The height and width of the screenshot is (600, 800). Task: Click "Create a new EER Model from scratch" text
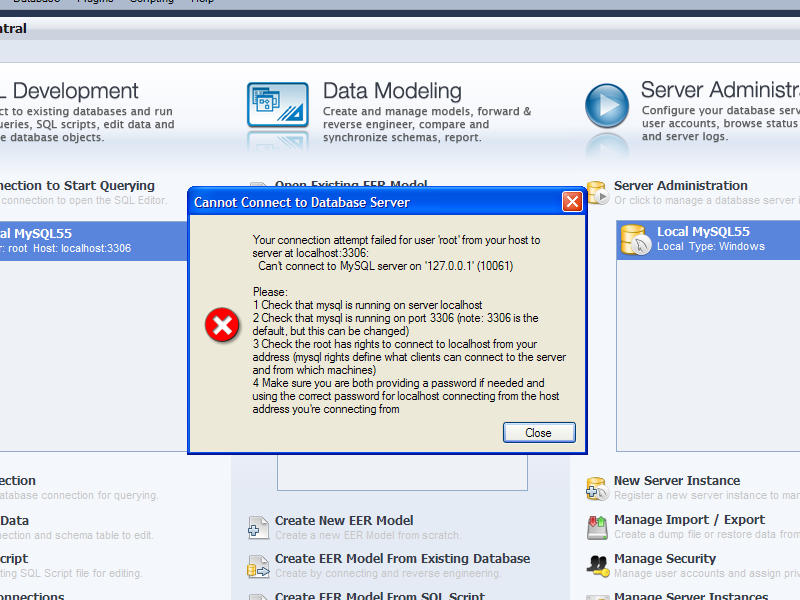[x=368, y=535]
